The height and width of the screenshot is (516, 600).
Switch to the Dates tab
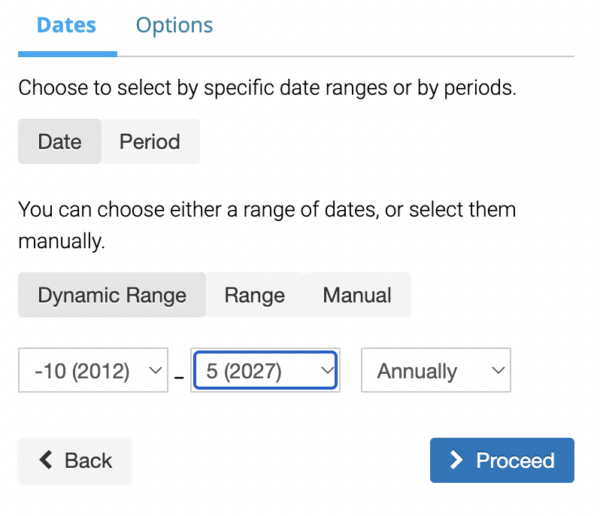pyautogui.click(x=66, y=25)
